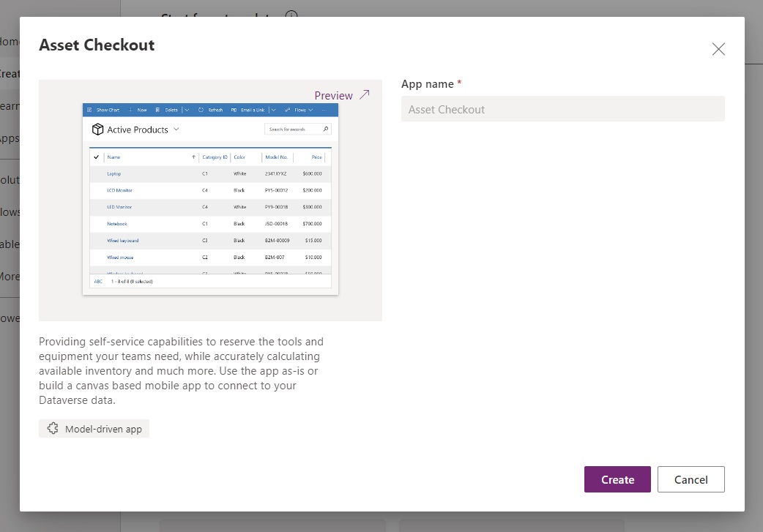Open the Preview link
This screenshot has height=532, width=763.
click(334, 96)
